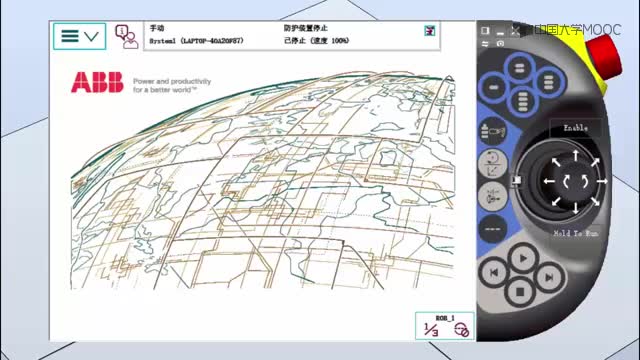
Task: Click the 防护装置停止 status text
Action: pyautogui.click(x=306, y=28)
